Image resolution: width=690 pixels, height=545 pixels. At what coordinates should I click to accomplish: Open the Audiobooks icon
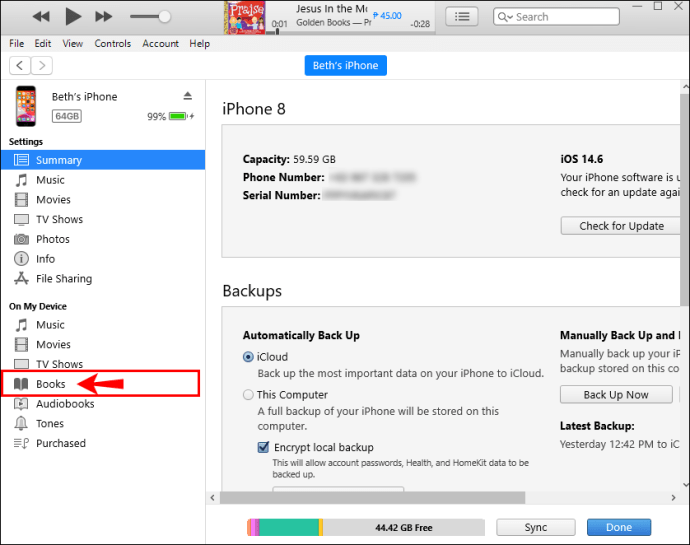coord(21,404)
